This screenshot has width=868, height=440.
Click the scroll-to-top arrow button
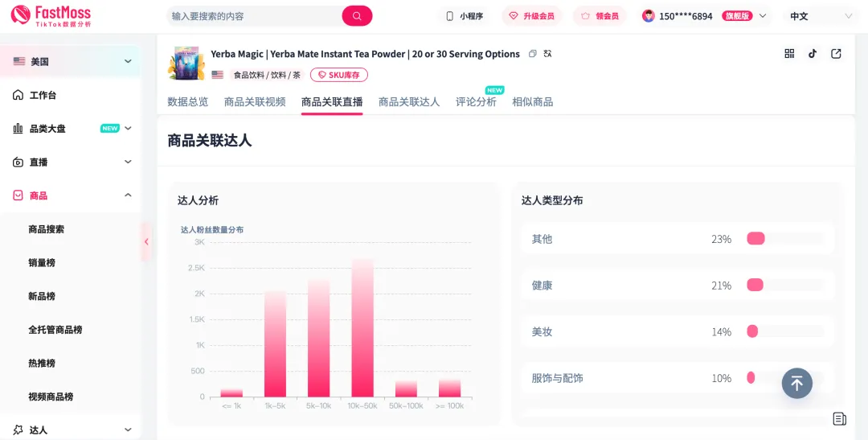tap(796, 383)
